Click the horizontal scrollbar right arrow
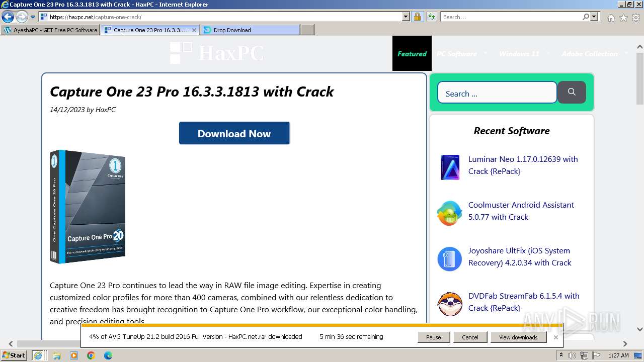The height and width of the screenshot is (362, 644). tap(625, 344)
